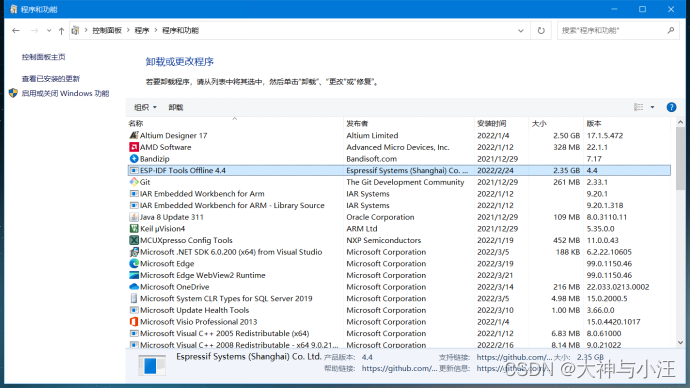This screenshot has width=691, height=388.
Task: Click the Altium Designer 17 program icon
Action: pyautogui.click(x=134, y=135)
